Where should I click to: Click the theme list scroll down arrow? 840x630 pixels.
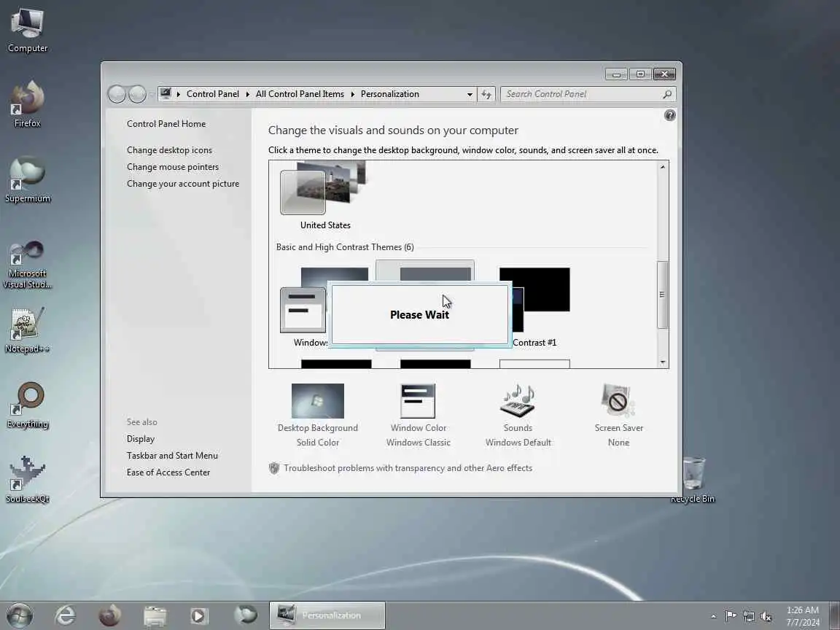tap(663, 362)
